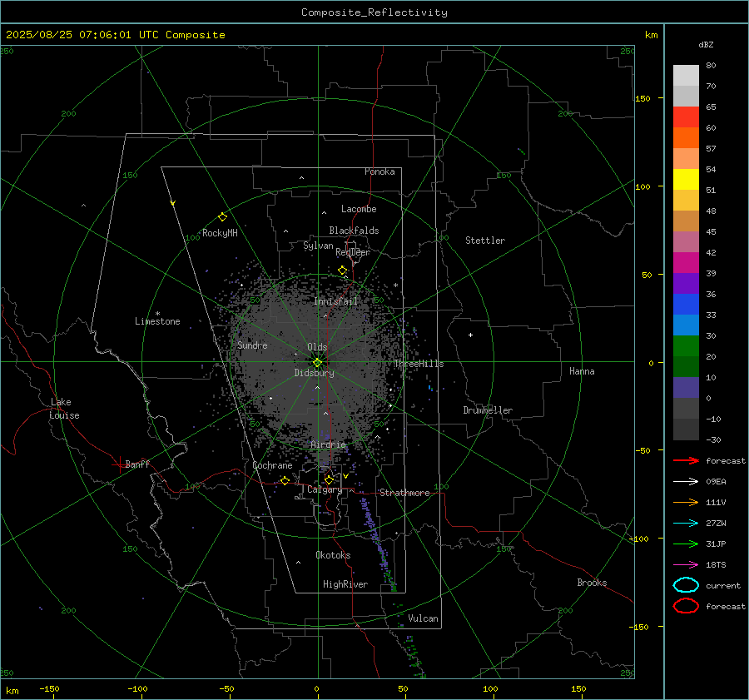Click the Composite_Reflectivity title

[374, 12]
